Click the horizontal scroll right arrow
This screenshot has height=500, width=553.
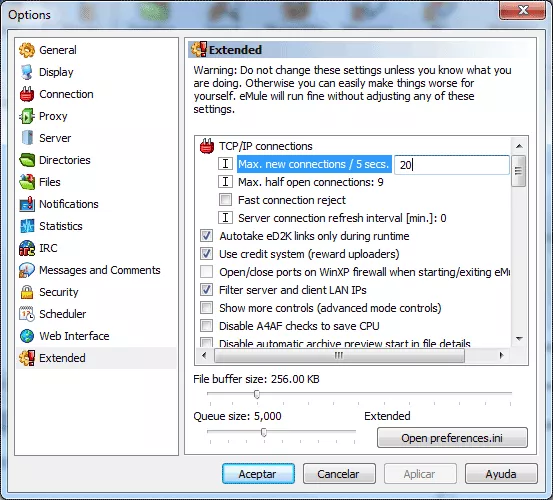click(x=501, y=355)
